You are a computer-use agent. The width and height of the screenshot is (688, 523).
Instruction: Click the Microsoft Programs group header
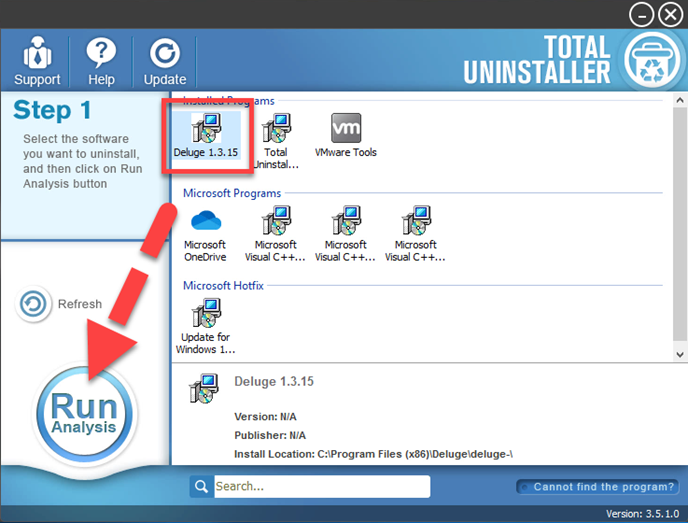[x=232, y=193]
